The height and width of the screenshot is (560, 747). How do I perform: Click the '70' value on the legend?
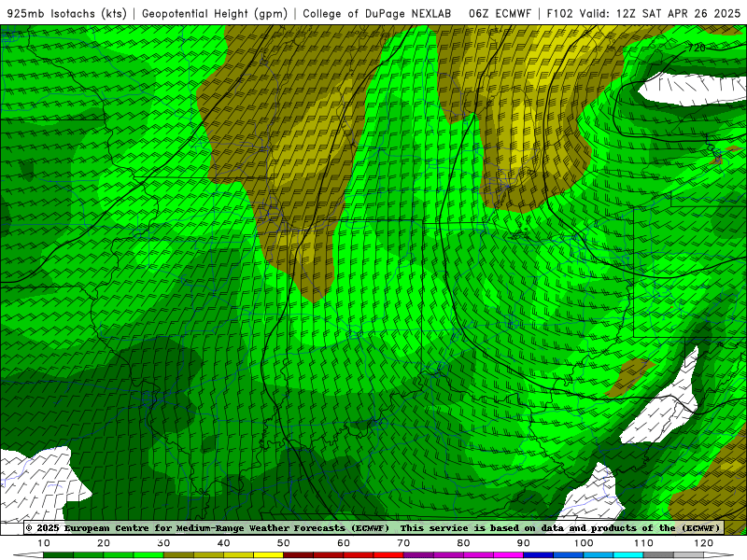403,543
